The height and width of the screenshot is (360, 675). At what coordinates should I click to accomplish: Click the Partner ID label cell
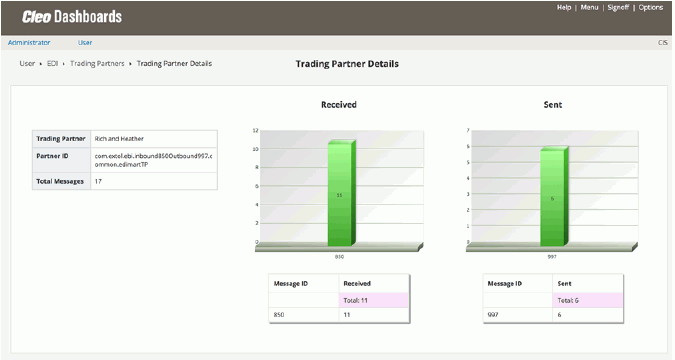pos(61,160)
